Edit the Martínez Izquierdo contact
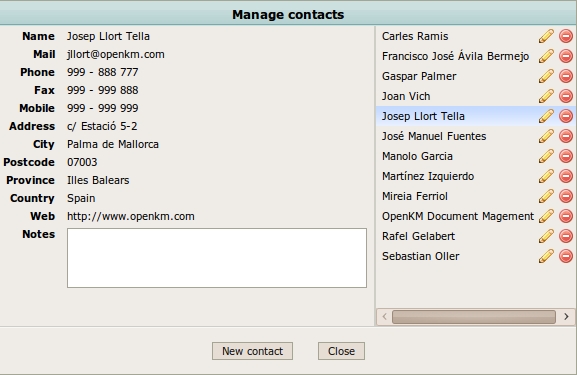This screenshot has width=577, height=375. point(546,176)
